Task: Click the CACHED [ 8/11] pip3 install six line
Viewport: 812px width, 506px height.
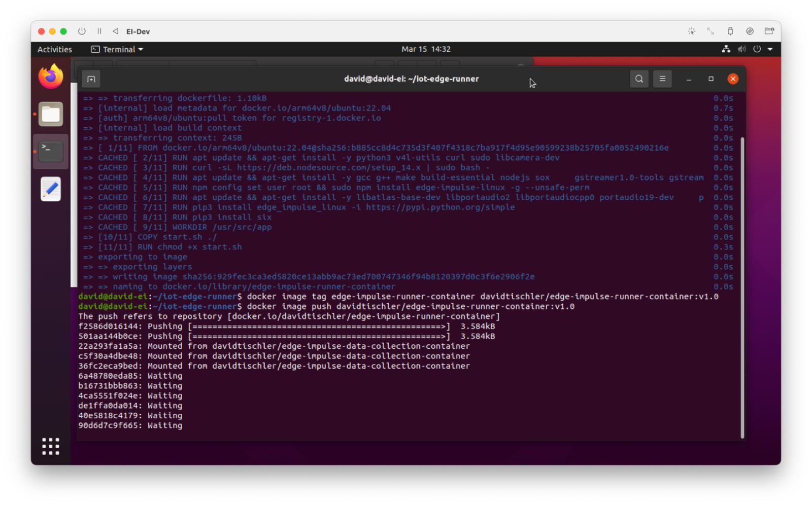Action: [x=178, y=218]
